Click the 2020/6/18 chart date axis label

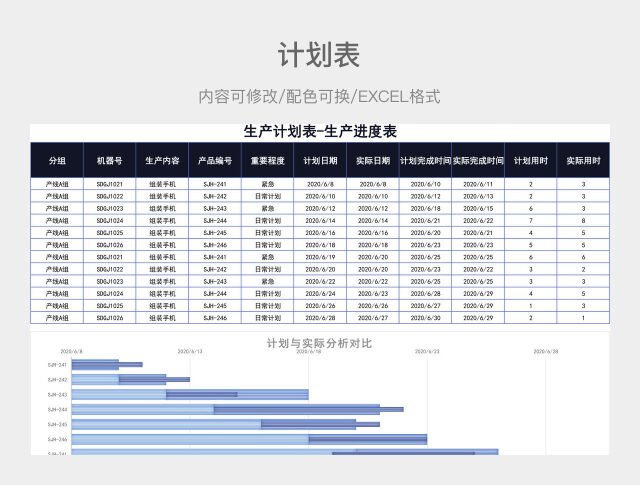[314, 352]
